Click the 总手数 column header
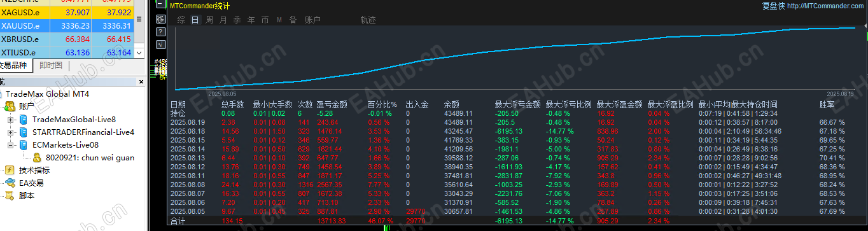Image resolution: width=868 pixels, height=231 pixels. [233, 104]
